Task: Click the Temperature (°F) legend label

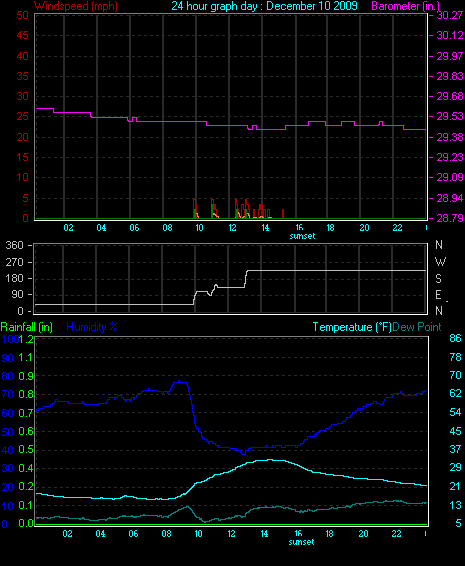Action: 352,327
